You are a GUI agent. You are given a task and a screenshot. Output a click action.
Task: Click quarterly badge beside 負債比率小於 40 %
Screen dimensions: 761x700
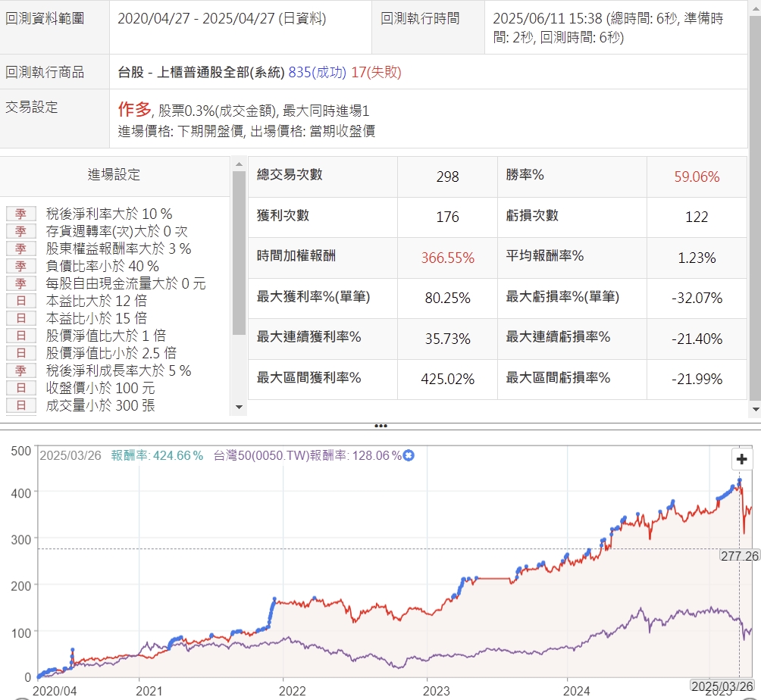click(x=20, y=266)
